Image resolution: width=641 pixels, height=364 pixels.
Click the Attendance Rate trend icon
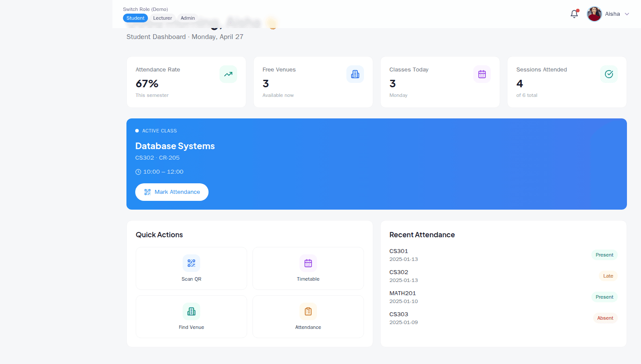(228, 74)
